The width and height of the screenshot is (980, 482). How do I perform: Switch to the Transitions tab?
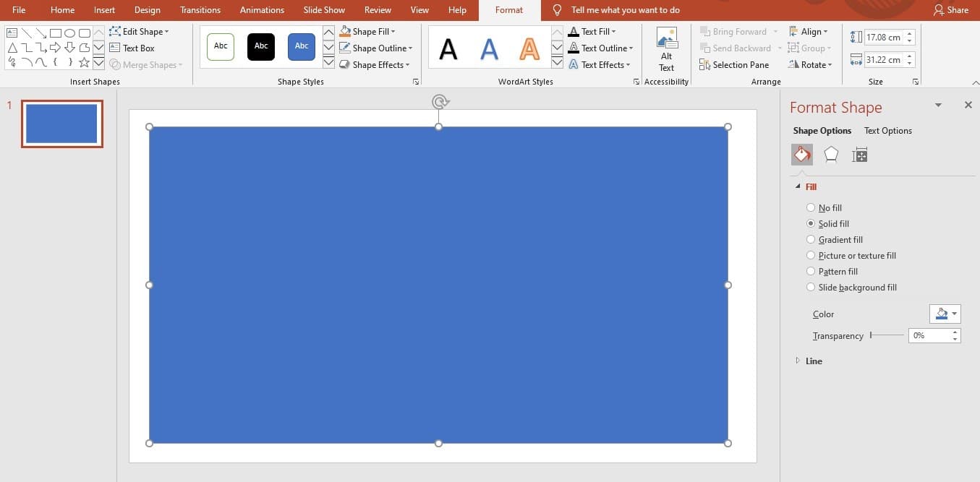(x=200, y=10)
